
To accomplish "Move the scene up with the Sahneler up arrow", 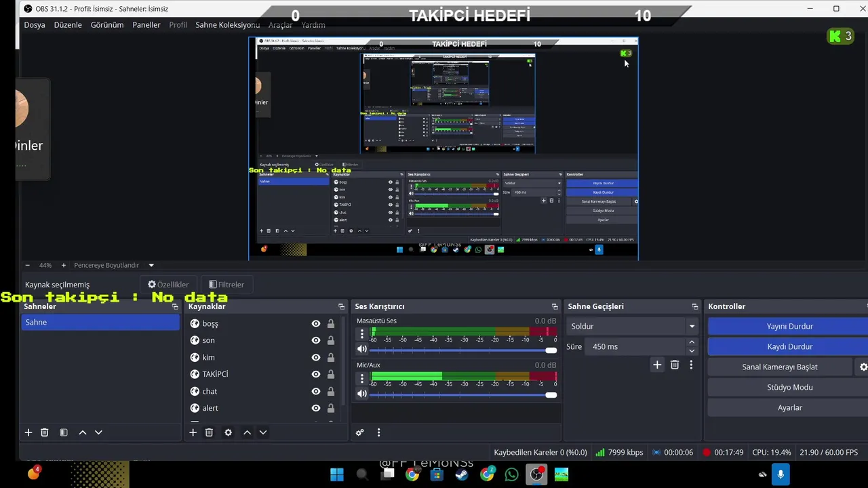I will click(83, 432).
